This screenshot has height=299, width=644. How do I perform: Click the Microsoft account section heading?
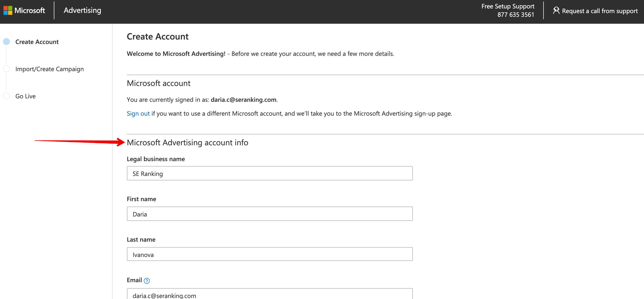point(159,83)
